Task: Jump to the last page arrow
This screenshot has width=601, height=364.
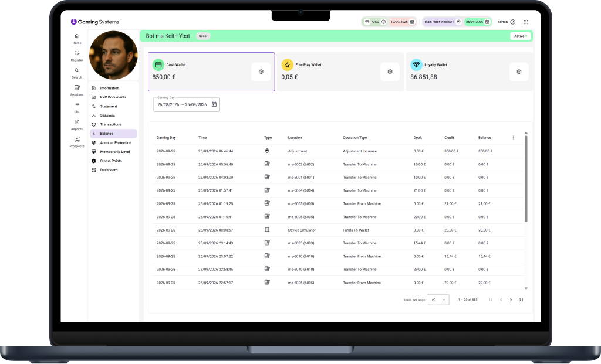Action: [521, 300]
